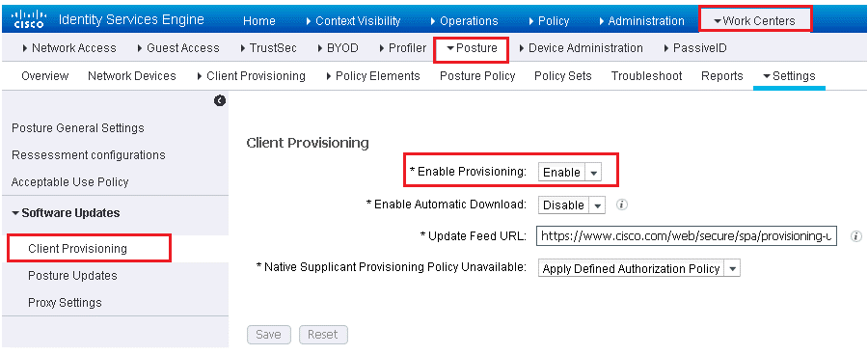Select Posture Updates in the sidebar
The height and width of the screenshot is (355, 868).
[72, 275]
